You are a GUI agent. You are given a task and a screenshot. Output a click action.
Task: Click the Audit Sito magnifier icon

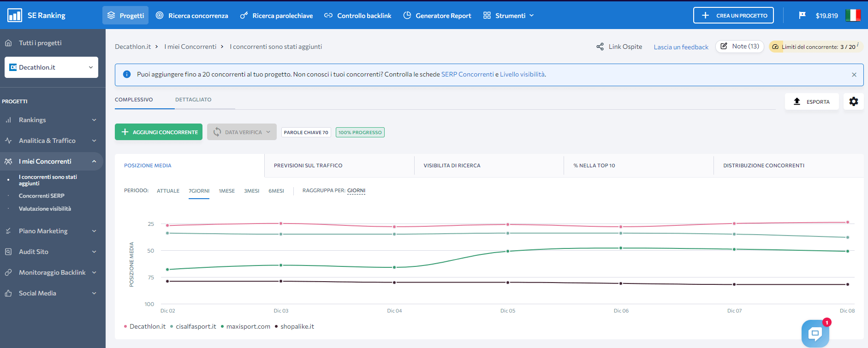coord(8,252)
